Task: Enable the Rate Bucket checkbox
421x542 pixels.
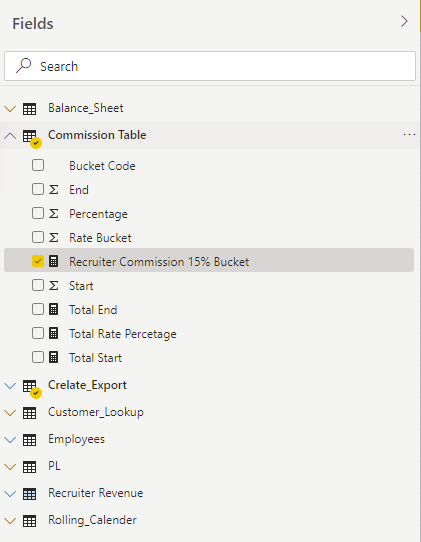Action: tap(38, 237)
